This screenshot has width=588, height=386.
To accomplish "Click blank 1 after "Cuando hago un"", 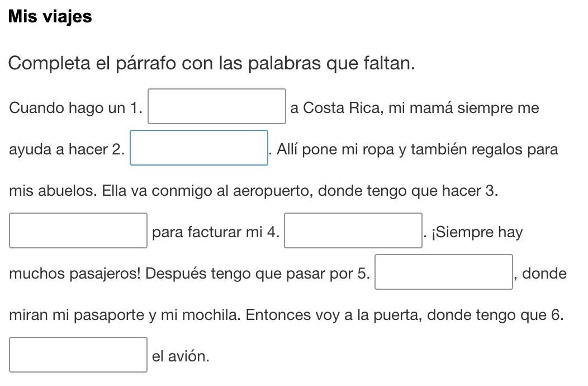I will [217, 106].
